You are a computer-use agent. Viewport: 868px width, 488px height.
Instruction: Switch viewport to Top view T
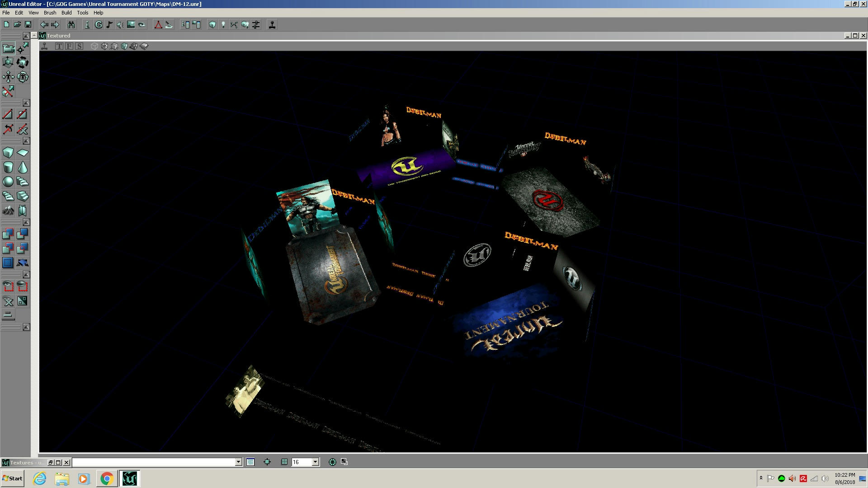click(59, 46)
